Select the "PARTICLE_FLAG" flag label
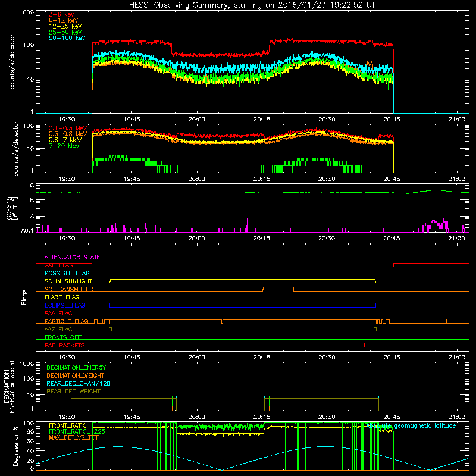476x476 pixels. [67, 321]
